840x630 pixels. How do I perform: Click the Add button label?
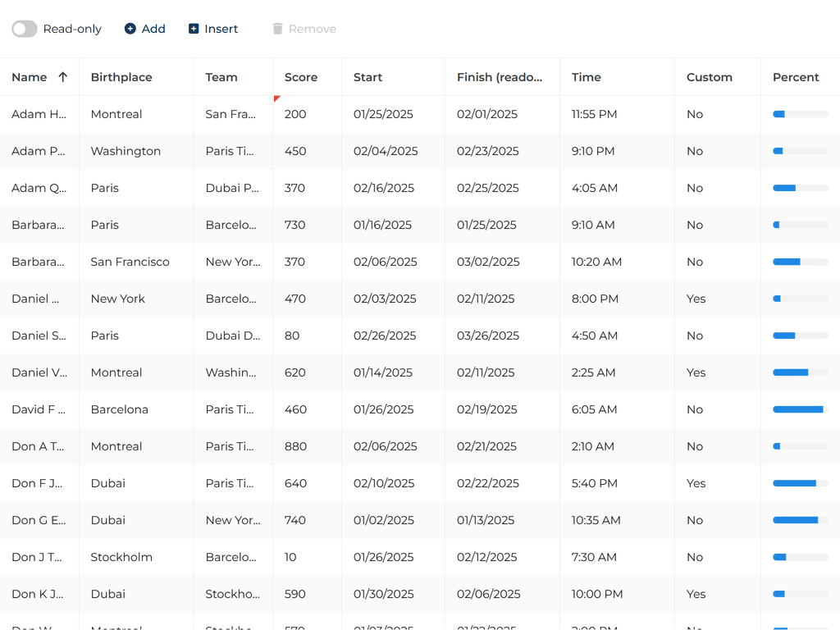(153, 29)
